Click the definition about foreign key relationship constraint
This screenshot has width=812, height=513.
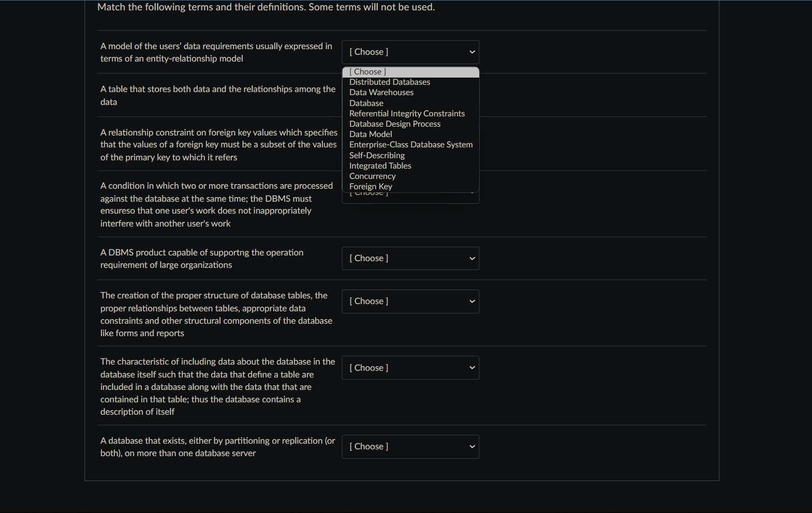pos(219,145)
